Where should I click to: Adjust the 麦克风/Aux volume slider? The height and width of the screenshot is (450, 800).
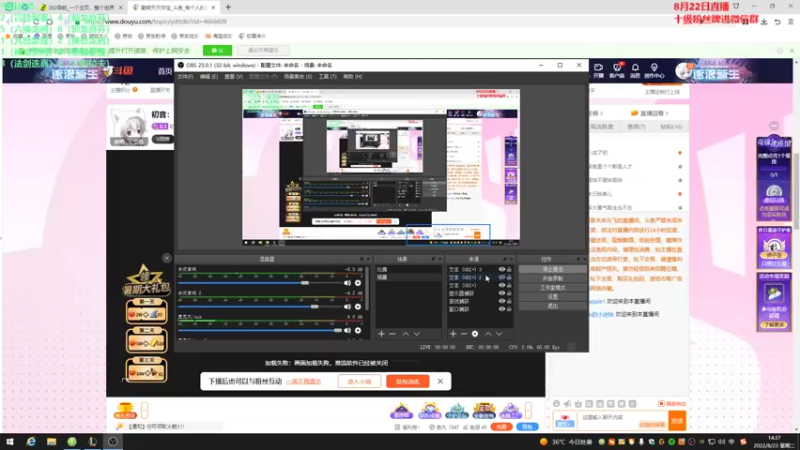click(260, 330)
